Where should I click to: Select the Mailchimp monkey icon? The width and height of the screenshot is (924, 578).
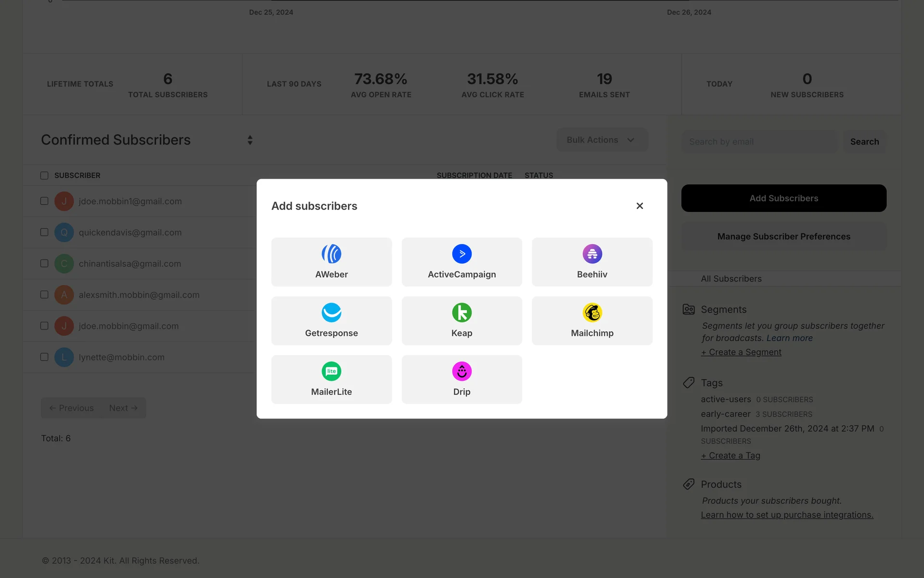point(592,313)
